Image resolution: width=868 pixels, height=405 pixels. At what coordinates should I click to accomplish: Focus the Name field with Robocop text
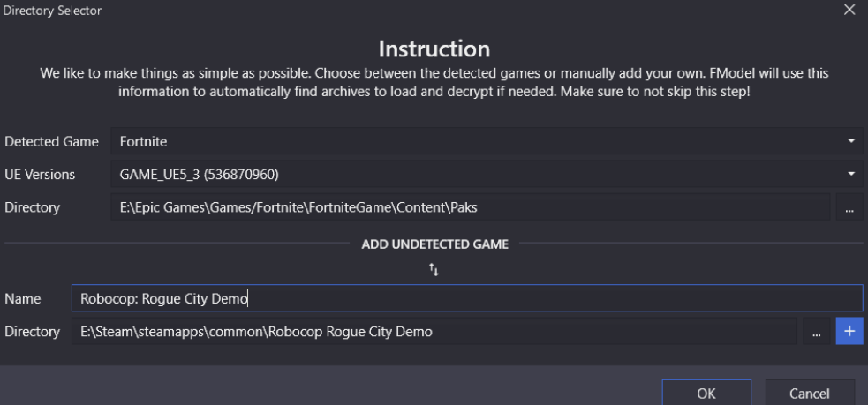(x=466, y=298)
